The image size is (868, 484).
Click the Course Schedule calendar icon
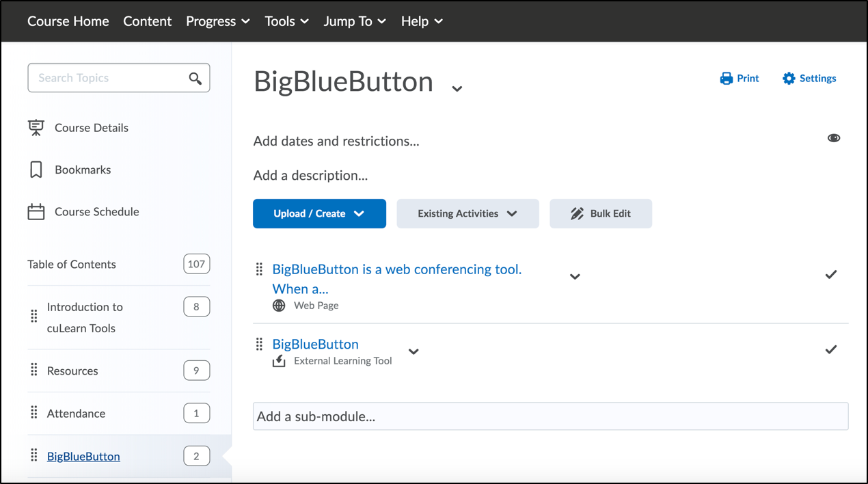36,212
